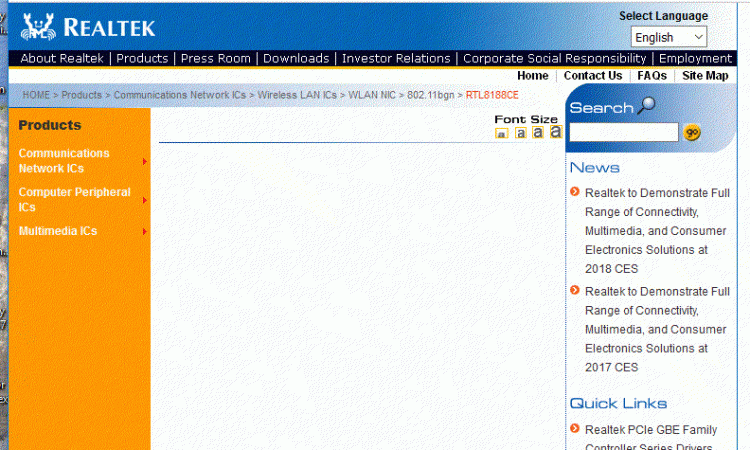The width and height of the screenshot is (750, 450).
Task: Open Communications Network ICs sidebar item
Action: point(64,161)
